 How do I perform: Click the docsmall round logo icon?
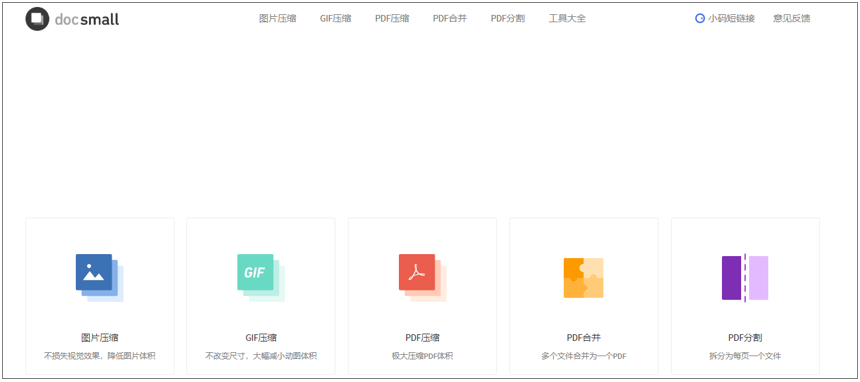coord(37,19)
